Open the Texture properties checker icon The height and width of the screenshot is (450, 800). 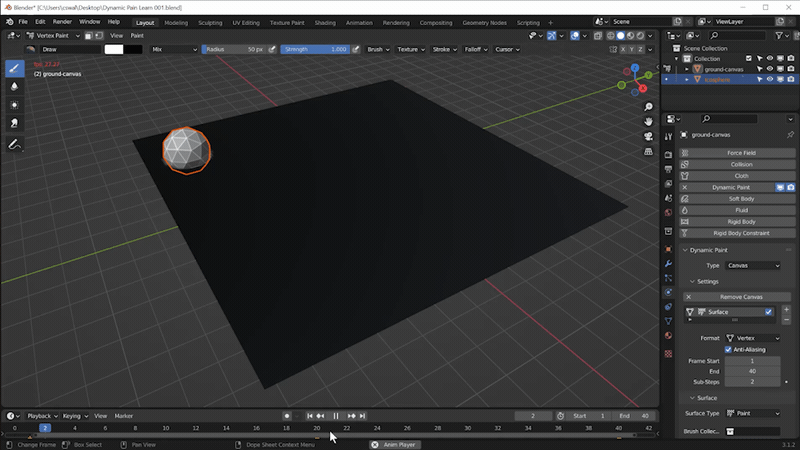pos(668,354)
